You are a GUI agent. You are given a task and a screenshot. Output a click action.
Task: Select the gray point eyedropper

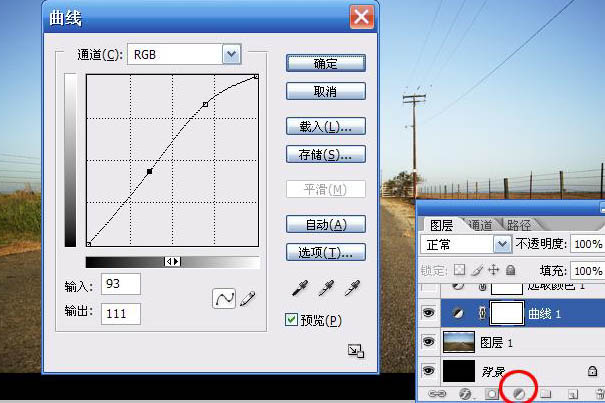(325, 288)
